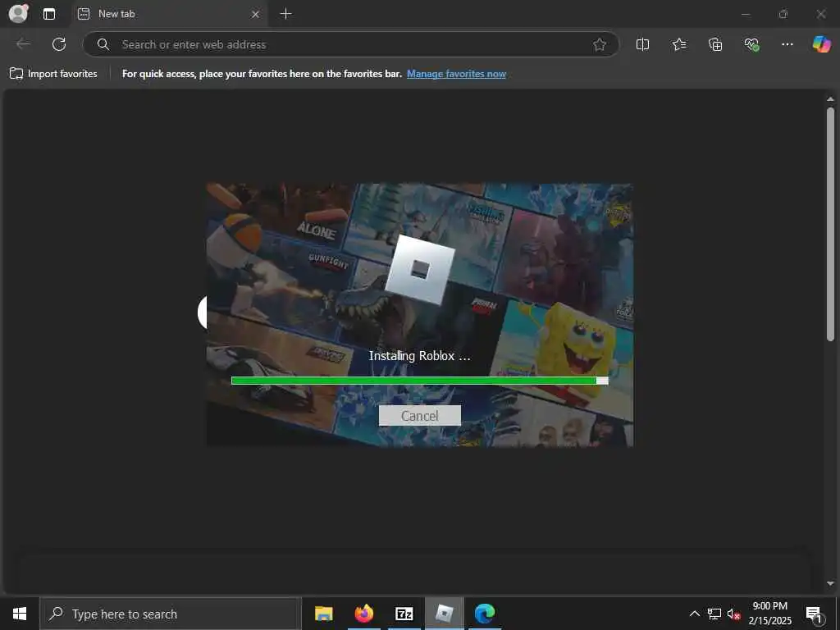This screenshot has height=630, width=840.
Task: Add this page to favorites star
Action: [x=600, y=44]
